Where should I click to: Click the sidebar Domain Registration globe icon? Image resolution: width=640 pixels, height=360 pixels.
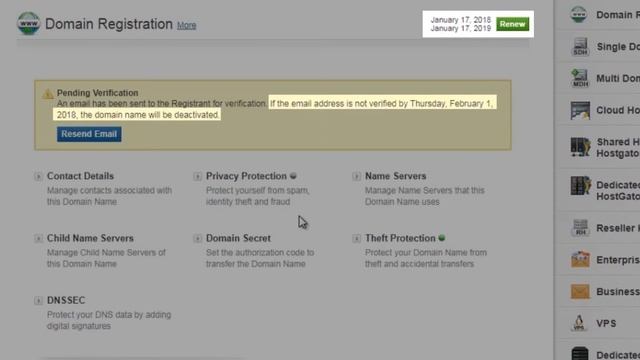579,15
